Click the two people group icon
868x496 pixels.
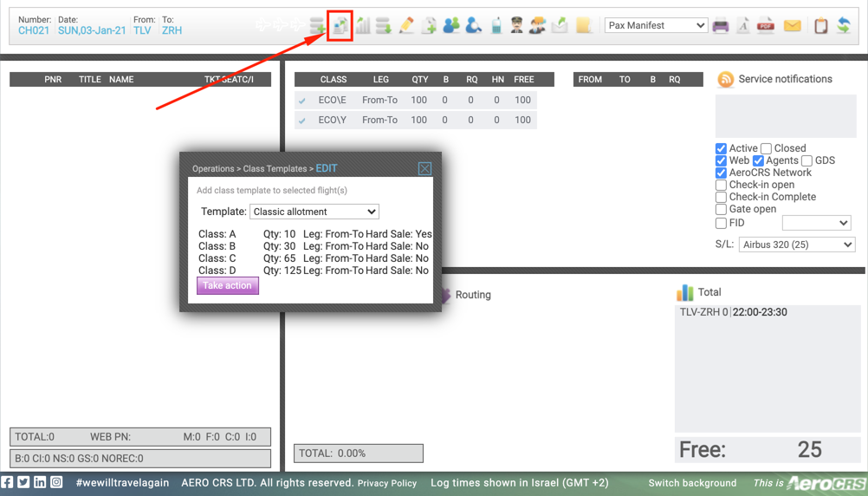point(451,25)
